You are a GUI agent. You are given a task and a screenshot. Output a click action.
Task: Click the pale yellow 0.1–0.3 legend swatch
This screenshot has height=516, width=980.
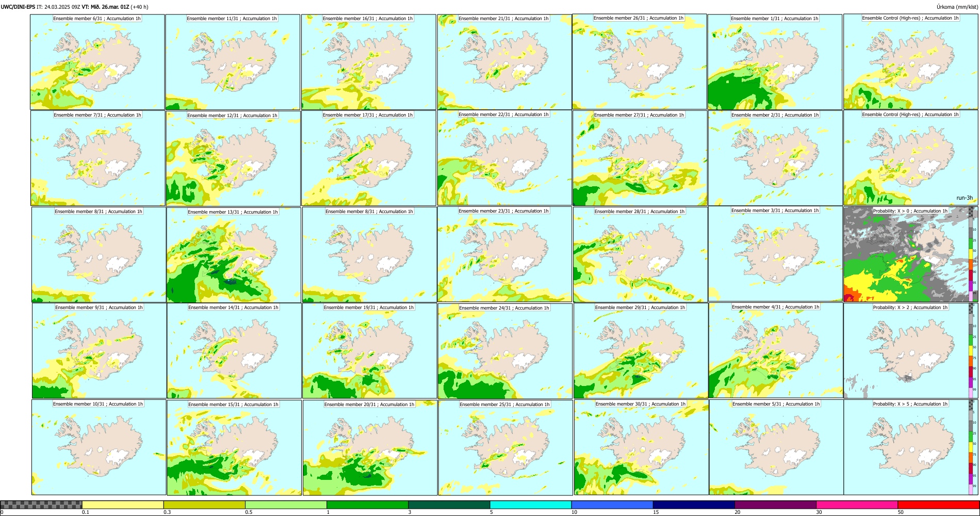pyautogui.click(x=123, y=505)
